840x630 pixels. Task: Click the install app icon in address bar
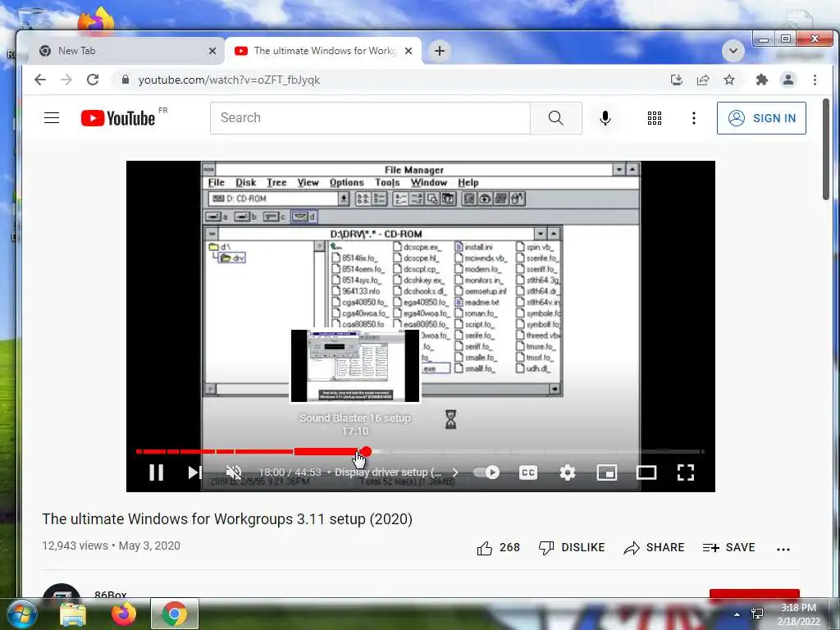[677, 80]
